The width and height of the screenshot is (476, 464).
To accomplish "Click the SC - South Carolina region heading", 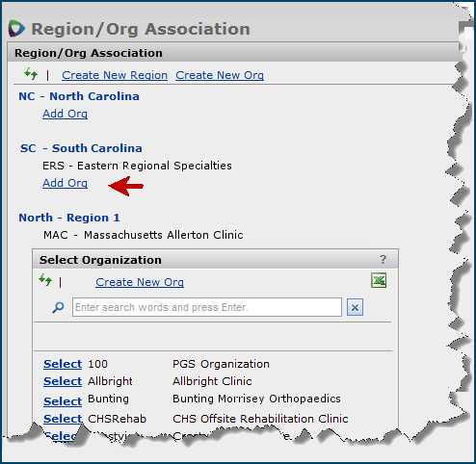I will (x=81, y=148).
